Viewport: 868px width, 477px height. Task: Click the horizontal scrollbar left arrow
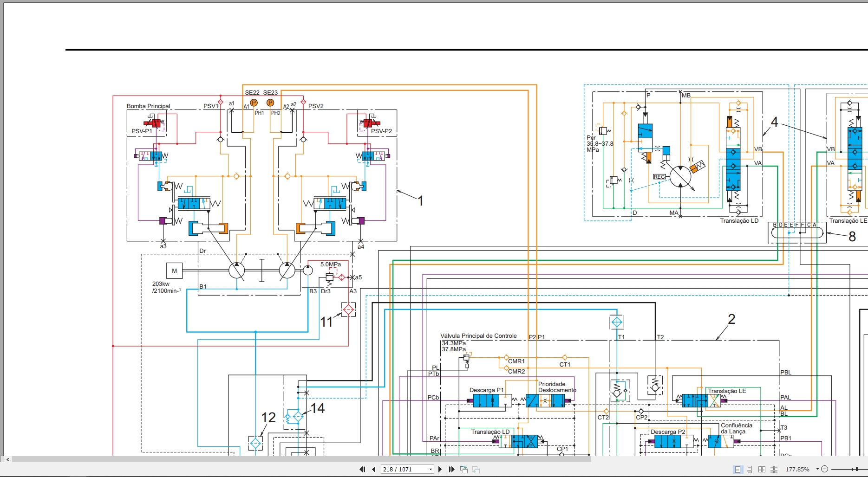point(8,459)
